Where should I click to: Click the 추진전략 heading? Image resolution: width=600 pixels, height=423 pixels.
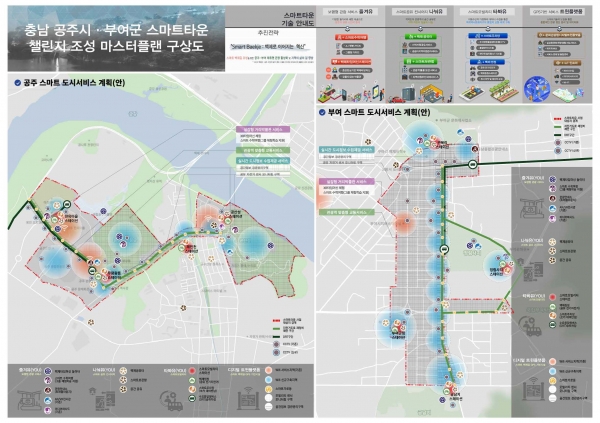pyautogui.click(x=268, y=34)
